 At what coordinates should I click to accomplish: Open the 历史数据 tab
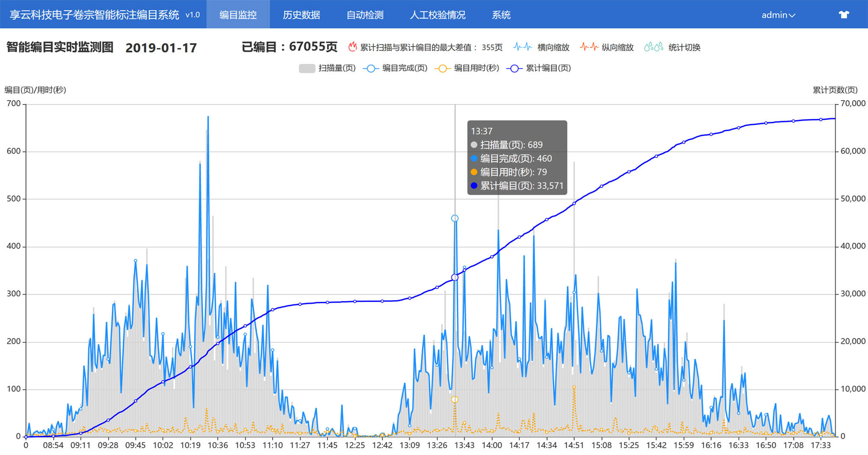tap(301, 15)
